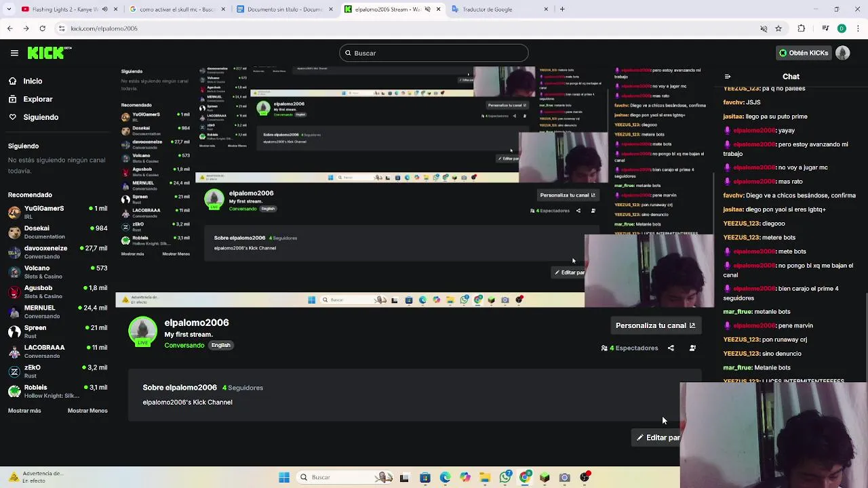This screenshot has height=488, width=868.
Task: Click icon right of share icon
Action: [x=692, y=348]
